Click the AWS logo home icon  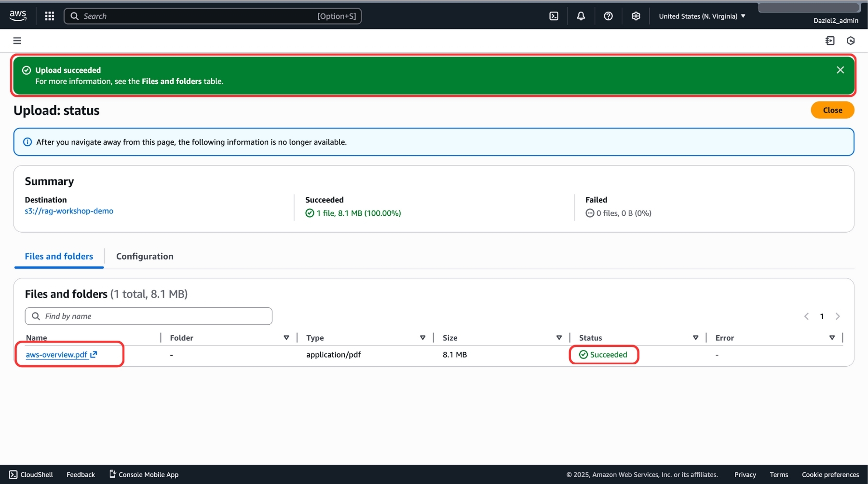pyautogui.click(x=18, y=15)
